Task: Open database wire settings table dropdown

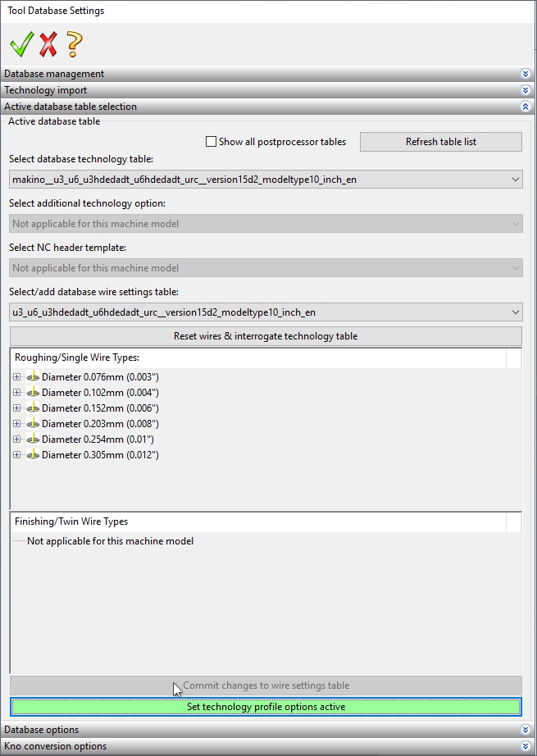Action: coord(266,312)
